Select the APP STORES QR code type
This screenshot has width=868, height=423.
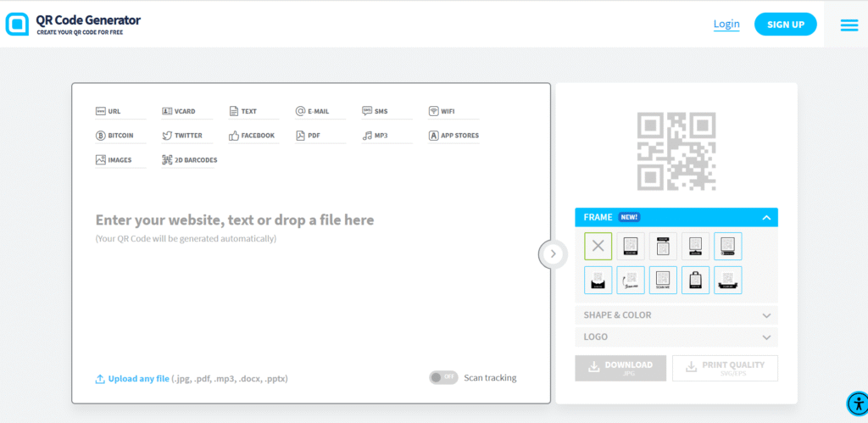453,135
